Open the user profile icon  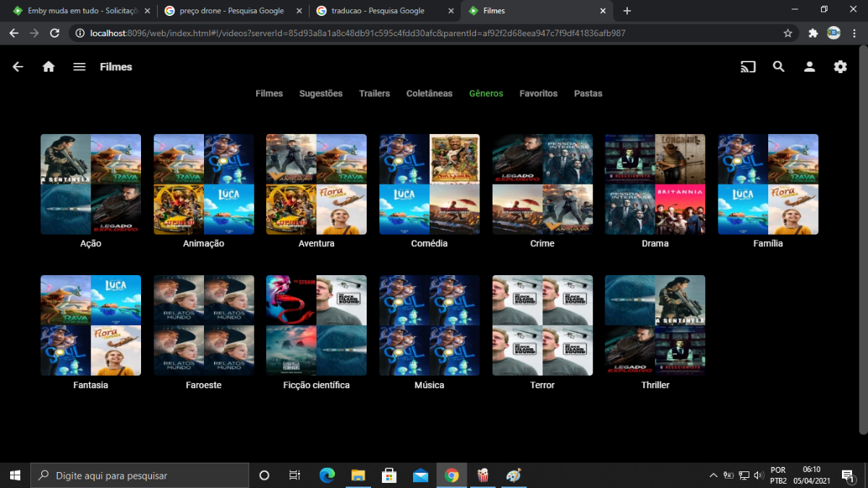click(809, 67)
